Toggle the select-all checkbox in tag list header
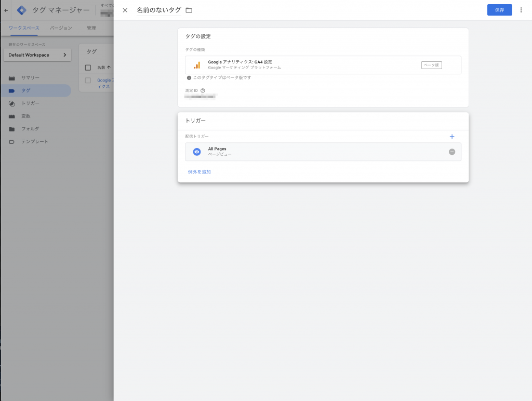This screenshot has width=532, height=401. (x=88, y=68)
